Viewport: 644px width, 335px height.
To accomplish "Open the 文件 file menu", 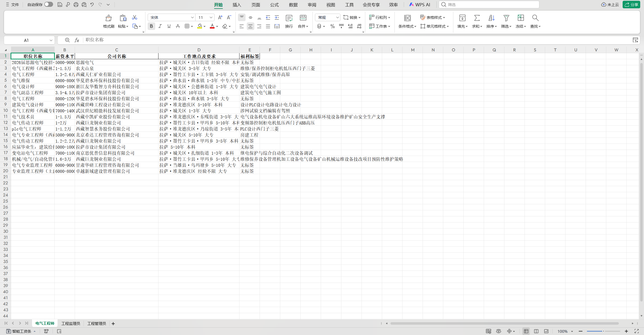I will 13,5.
